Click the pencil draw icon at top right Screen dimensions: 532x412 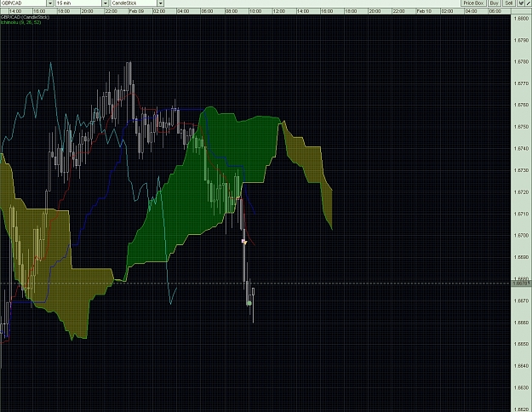[x=529, y=3]
